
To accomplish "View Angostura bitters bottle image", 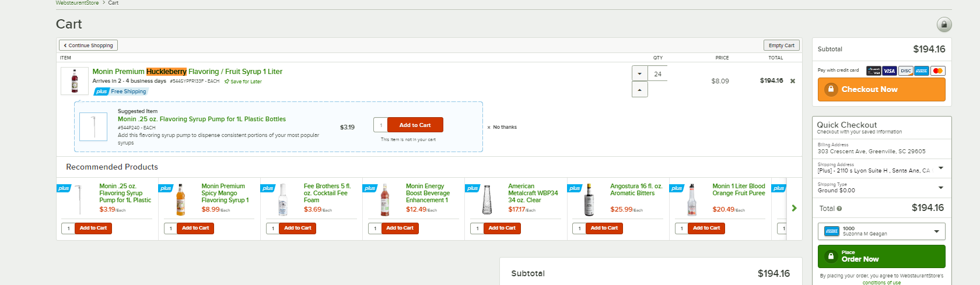I will (x=589, y=200).
